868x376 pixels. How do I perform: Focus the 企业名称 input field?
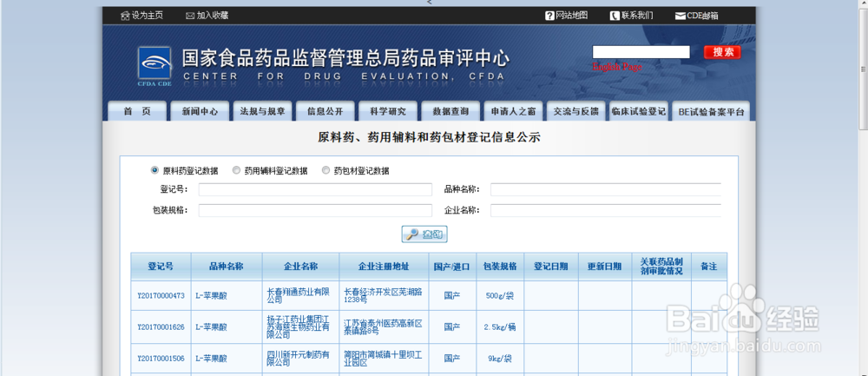[x=606, y=210]
